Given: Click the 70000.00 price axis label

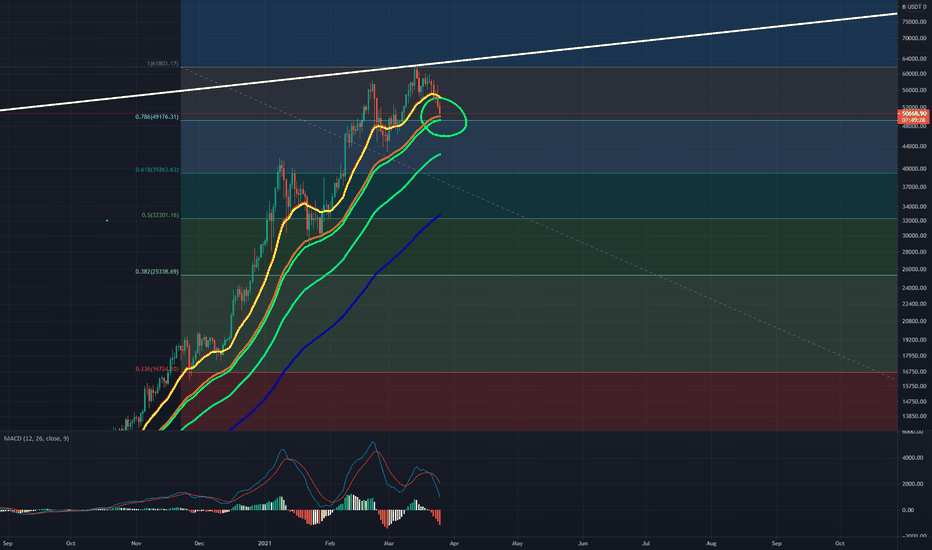Looking at the screenshot, I should pyautogui.click(x=914, y=38).
